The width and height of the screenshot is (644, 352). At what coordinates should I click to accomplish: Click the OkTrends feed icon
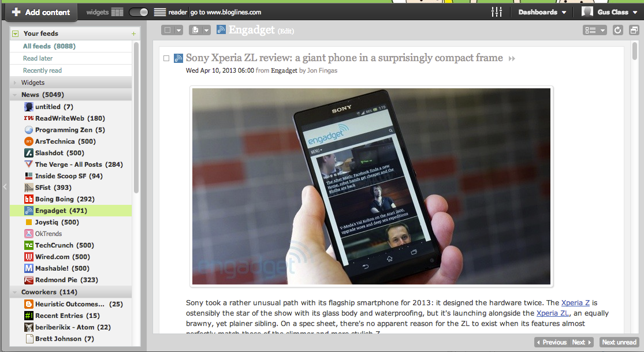click(29, 234)
